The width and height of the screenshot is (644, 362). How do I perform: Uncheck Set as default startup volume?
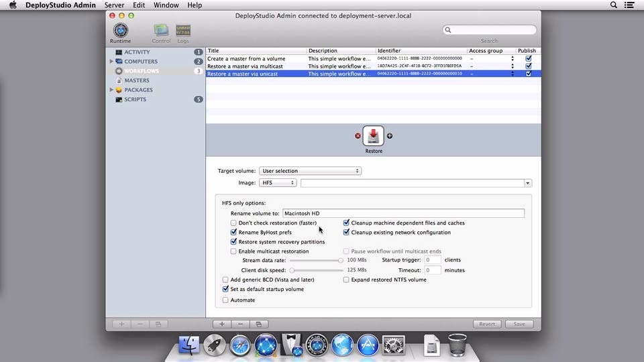point(225,289)
